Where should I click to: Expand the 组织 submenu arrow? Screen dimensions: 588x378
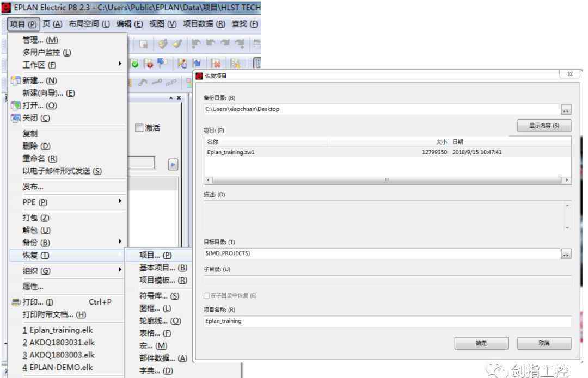coord(120,269)
